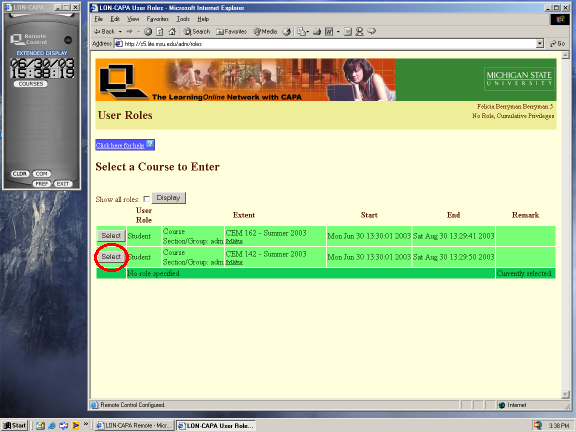Click the Forward arrow in the toolbar

click(x=129, y=32)
